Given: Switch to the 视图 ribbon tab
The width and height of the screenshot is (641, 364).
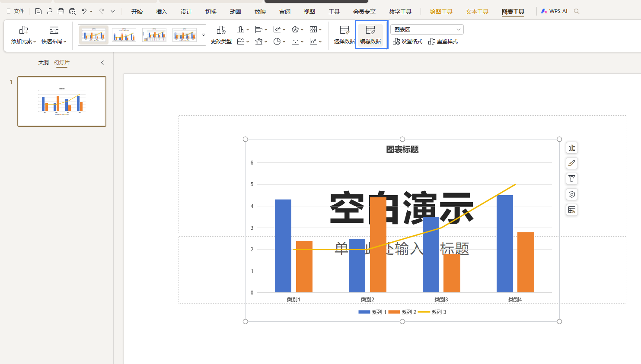Looking at the screenshot, I should point(309,12).
